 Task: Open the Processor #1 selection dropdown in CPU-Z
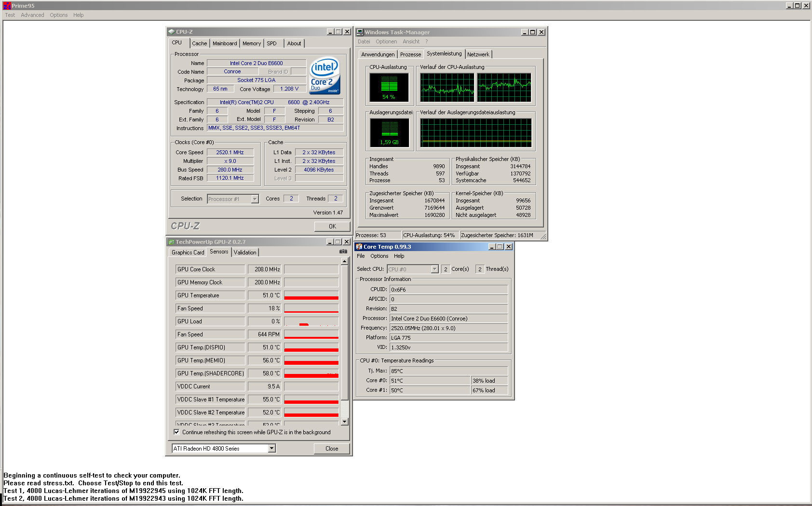[x=255, y=199]
